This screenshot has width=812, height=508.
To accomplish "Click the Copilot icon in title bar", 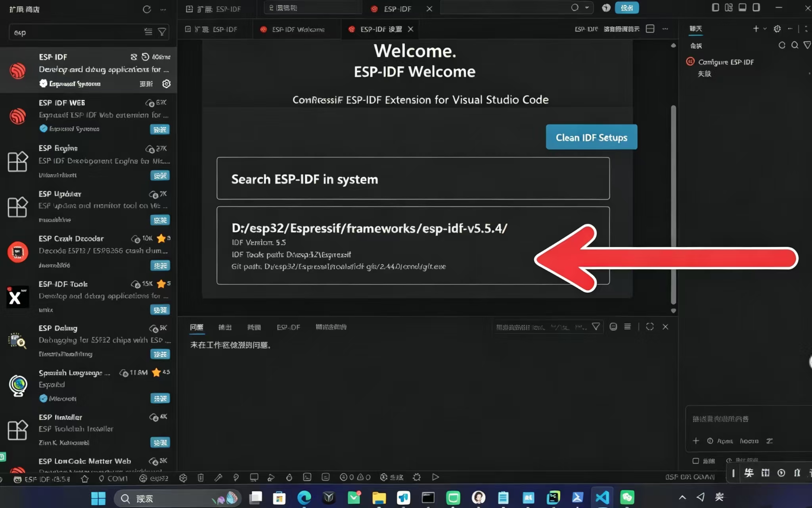I will [x=606, y=8].
